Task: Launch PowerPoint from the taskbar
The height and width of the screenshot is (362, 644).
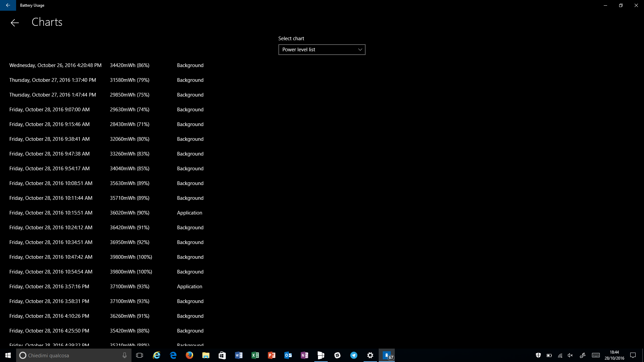Action: (x=271, y=355)
